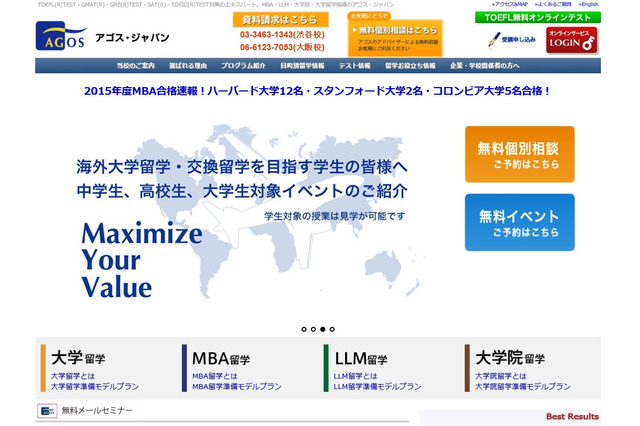Open the よくあるご質問 link
The width and height of the screenshot is (640, 426).
553,4
